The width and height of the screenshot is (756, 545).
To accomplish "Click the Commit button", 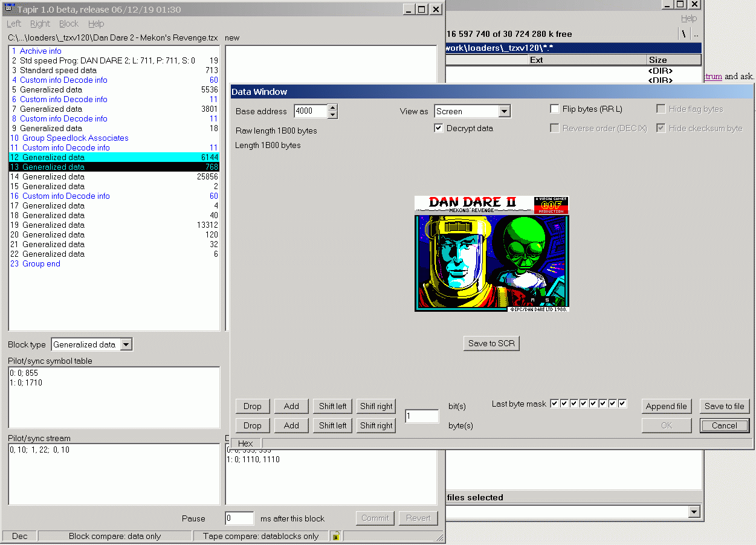I will (375, 518).
